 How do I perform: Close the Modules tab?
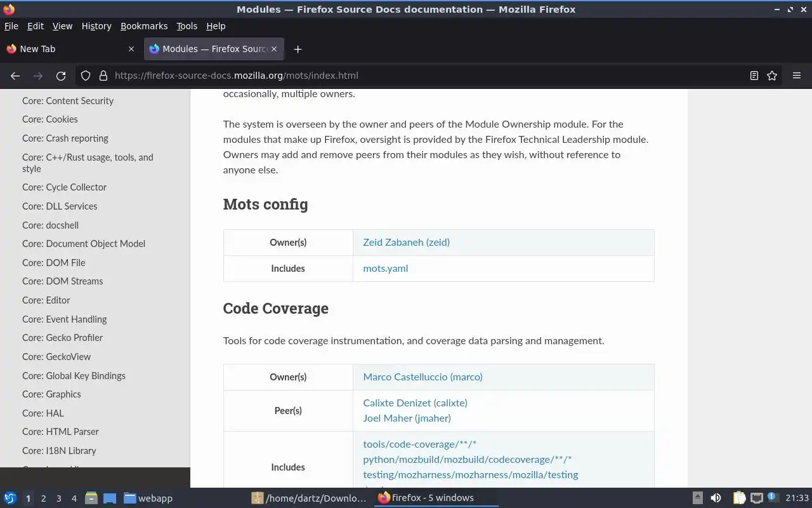coord(274,49)
